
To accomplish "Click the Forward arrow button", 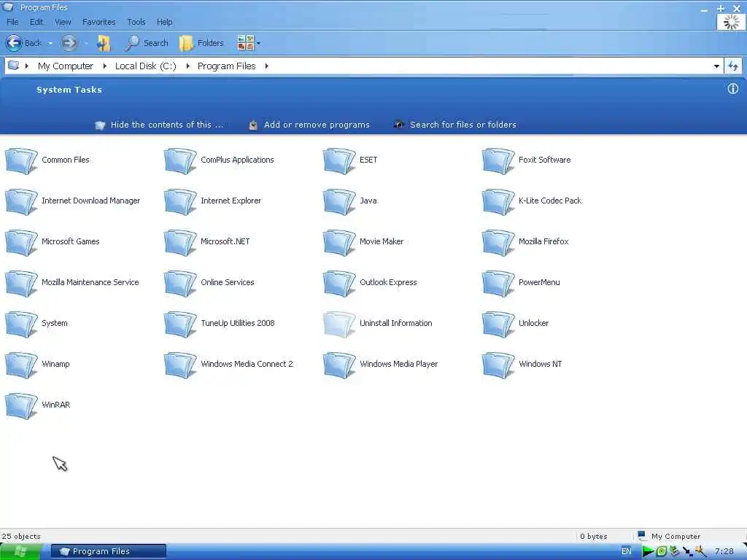I will [69, 43].
